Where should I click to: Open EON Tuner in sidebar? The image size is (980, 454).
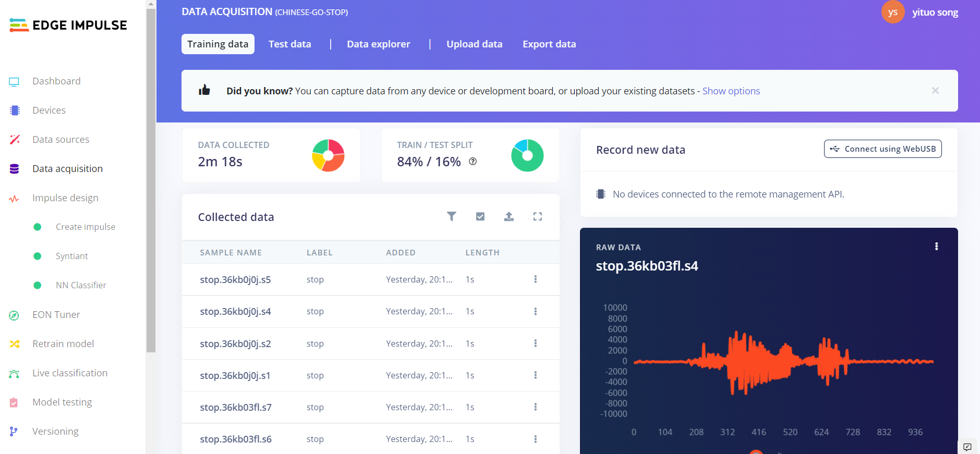(56, 315)
